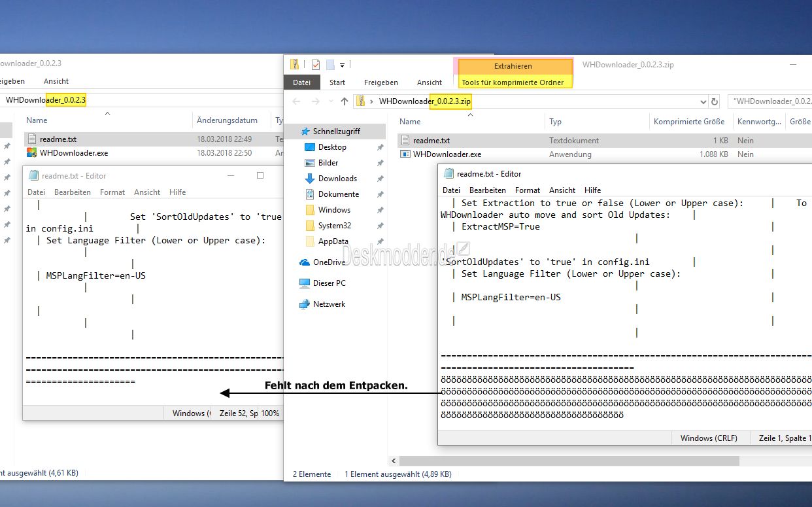This screenshot has width=812, height=507.
Task: Open Datei menu in right readme.txt Editor
Action: (452, 190)
